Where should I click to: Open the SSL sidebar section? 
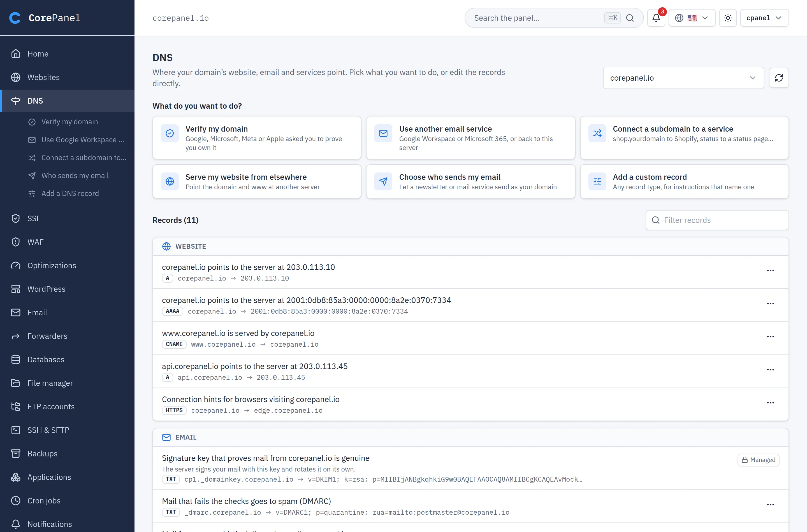67,218
